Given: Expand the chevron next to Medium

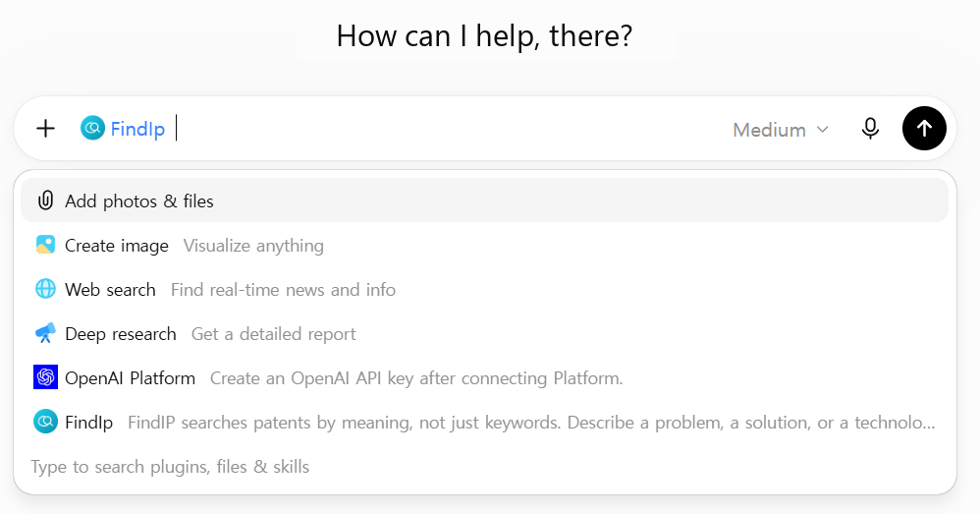Looking at the screenshot, I should [x=823, y=130].
